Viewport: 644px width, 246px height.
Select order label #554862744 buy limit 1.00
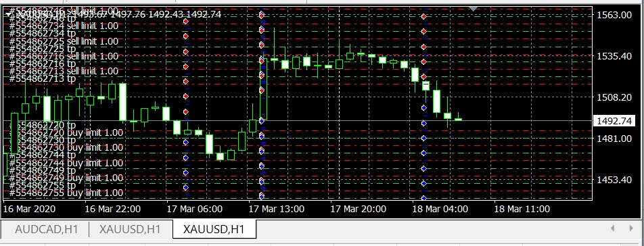[66, 163]
